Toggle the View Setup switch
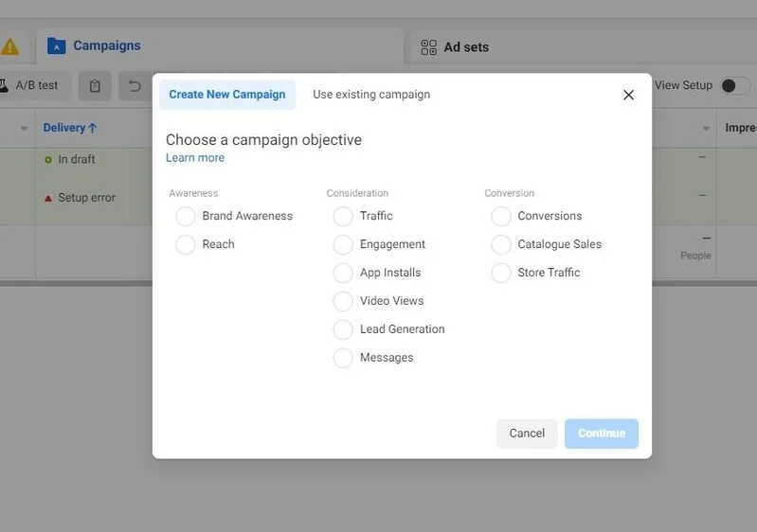 click(x=735, y=86)
